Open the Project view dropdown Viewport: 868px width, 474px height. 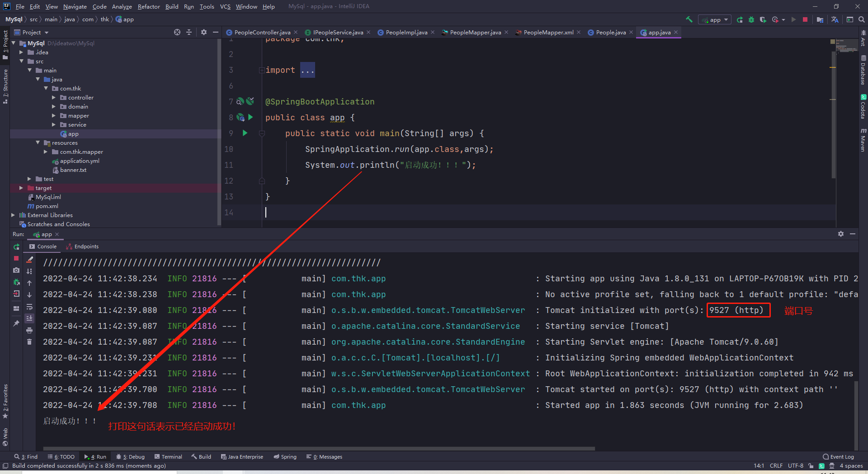(32, 32)
